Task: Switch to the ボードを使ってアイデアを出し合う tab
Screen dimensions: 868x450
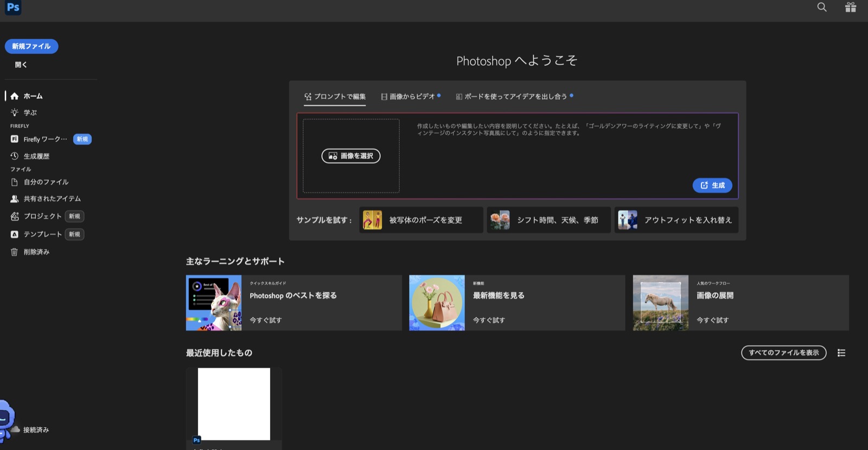Action: point(514,97)
